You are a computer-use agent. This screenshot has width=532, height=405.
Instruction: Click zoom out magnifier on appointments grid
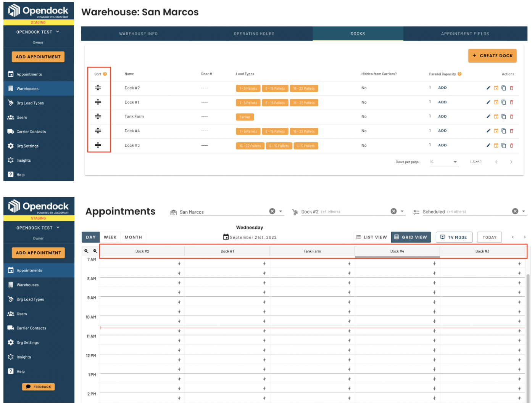[95, 251]
